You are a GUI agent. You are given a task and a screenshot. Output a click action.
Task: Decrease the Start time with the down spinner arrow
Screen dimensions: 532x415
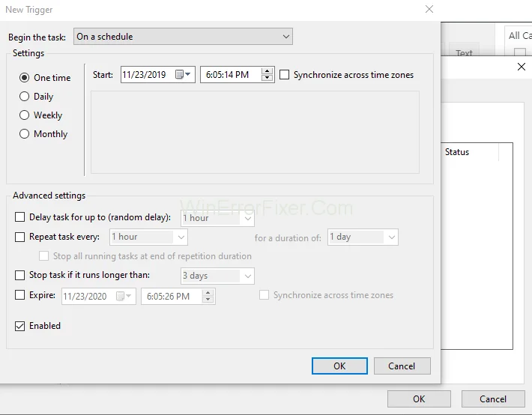(x=267, y=79)
